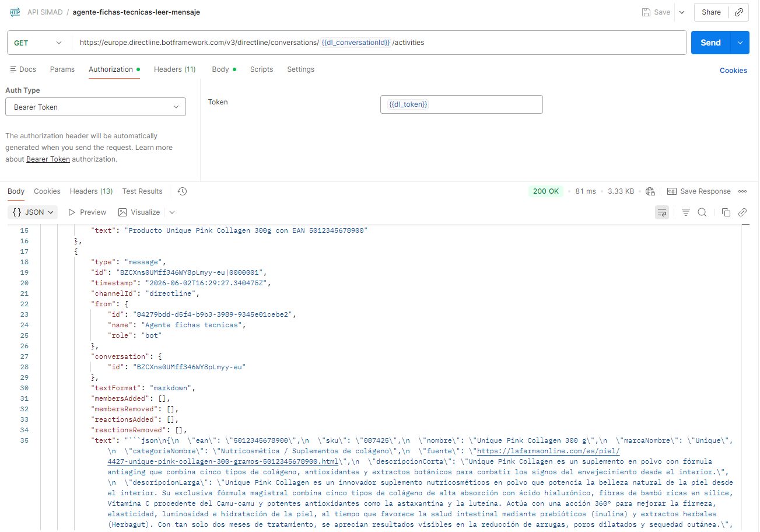
Task: Open the response Headers (13) tab
Action: click(92, 191)
